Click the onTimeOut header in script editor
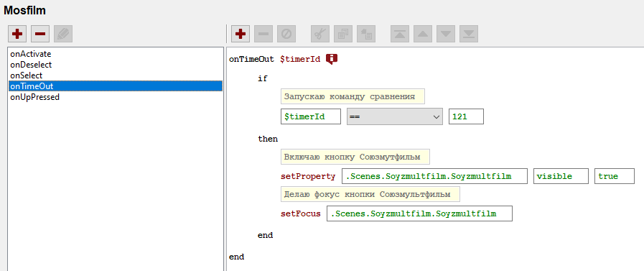Screen dimensions: 644x271 (251, 59)
